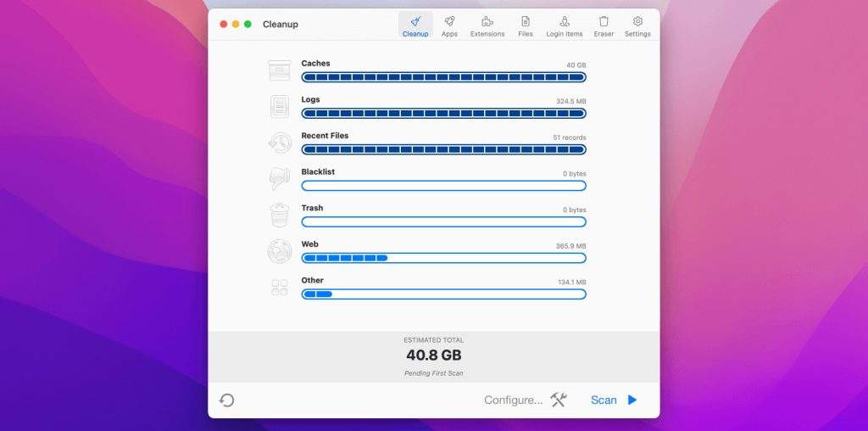Image resolution: width=868 pixels, height=431 pixels.
Task: Click the Configure... button
Action: 513,400
